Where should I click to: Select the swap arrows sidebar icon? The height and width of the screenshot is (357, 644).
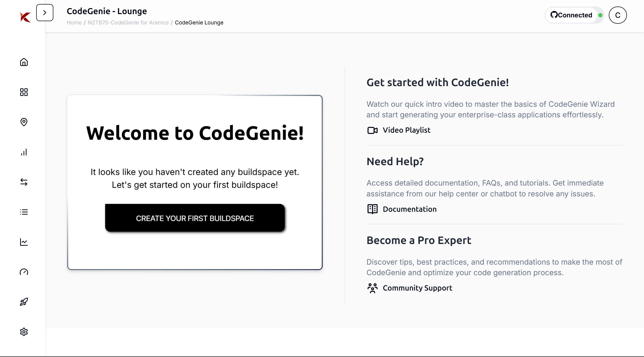(x=24, y=182)
